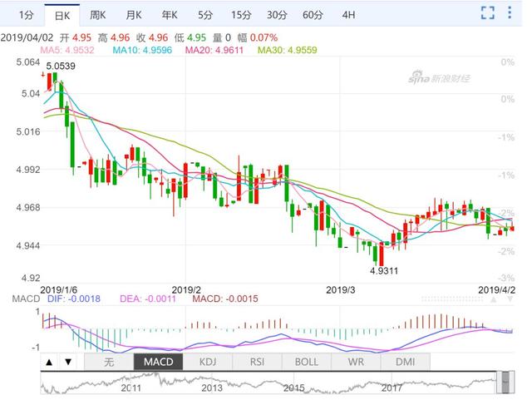Turn on the RSI indicator
Image resolution: width=532 pixels, height=400 pixels.
point(256,362)
